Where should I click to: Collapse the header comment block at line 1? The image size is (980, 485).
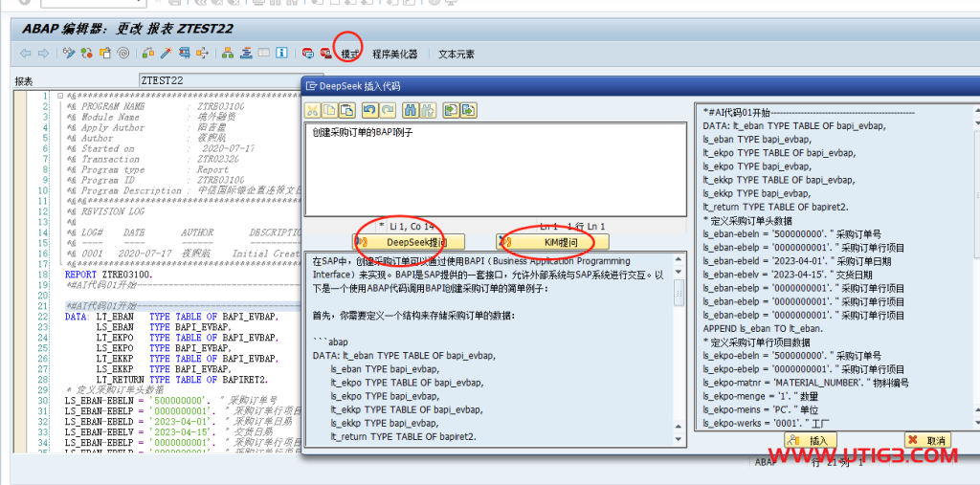59,96
